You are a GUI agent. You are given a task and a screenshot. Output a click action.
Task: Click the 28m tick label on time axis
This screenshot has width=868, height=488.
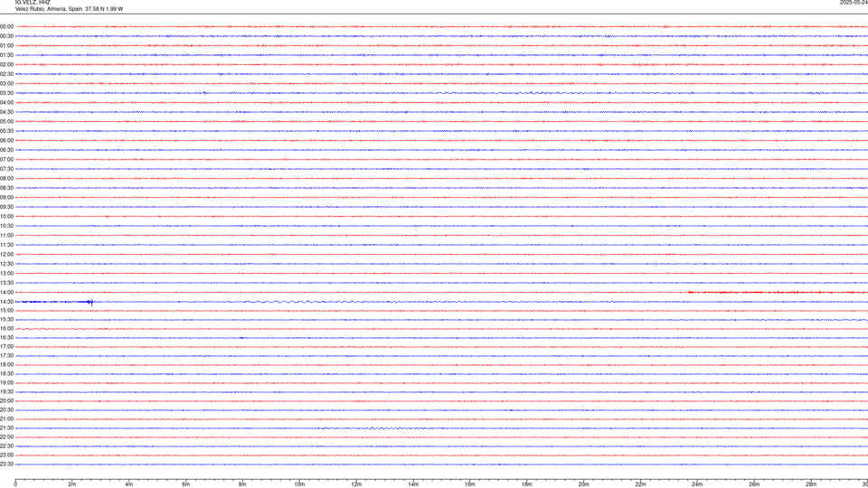point(811,484)
